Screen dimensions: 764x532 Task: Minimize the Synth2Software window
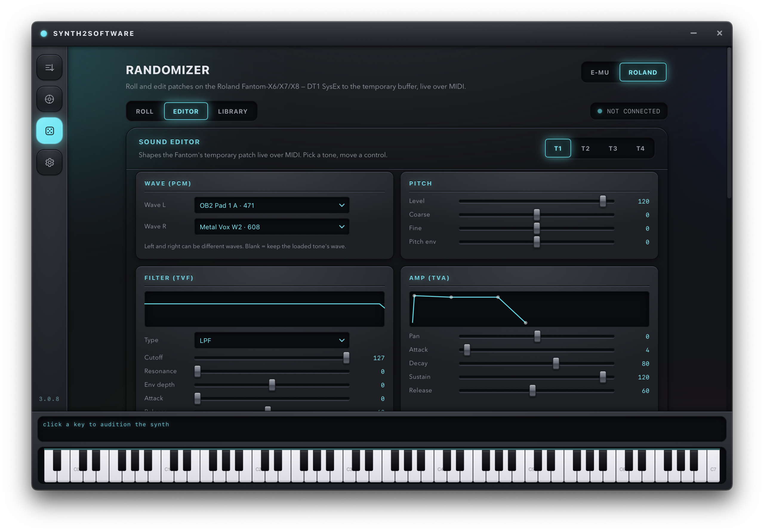click(x=694, y=33)
